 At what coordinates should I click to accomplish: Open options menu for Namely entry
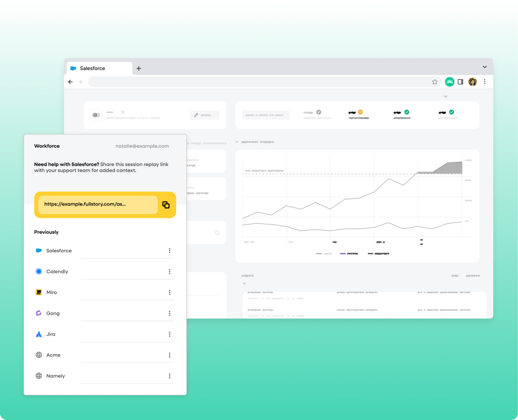[170, 376]
